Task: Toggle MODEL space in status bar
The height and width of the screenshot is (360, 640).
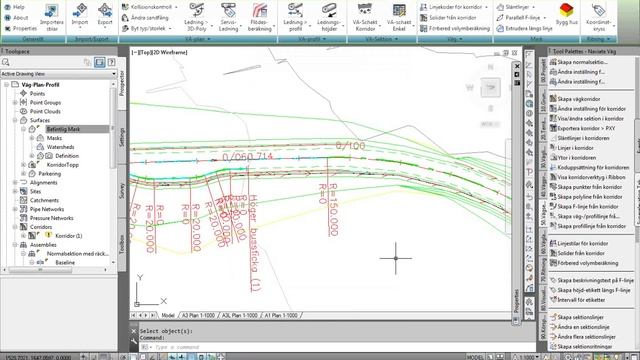Action: click(475, 357)
